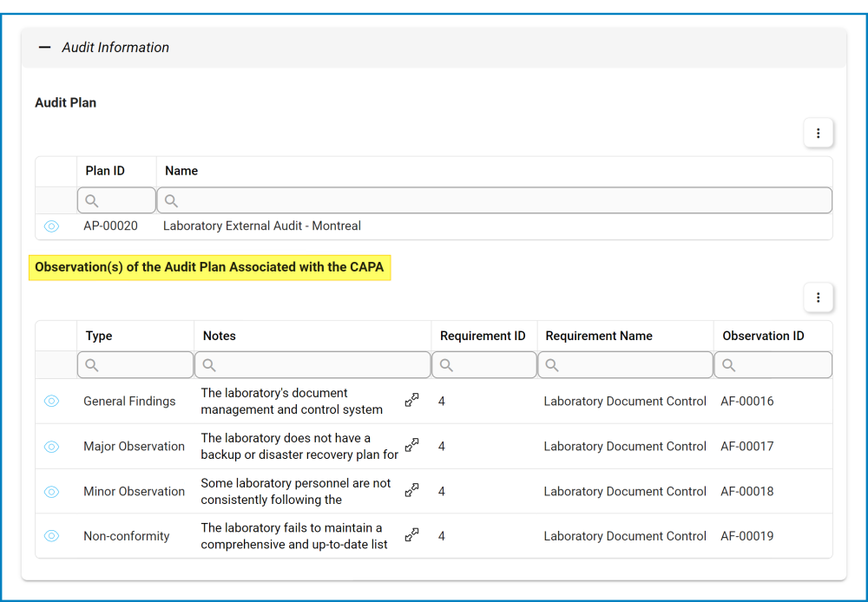Toggle visibility for observation AF-00017
Viewport: 868px width, 602px height.
point(51,446)
